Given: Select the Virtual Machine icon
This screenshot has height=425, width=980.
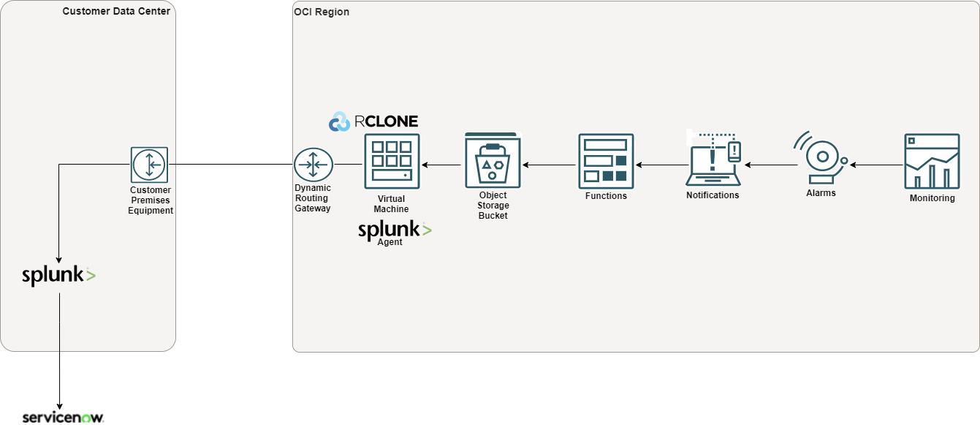Looking at the screenshot, I should (392, 162).
